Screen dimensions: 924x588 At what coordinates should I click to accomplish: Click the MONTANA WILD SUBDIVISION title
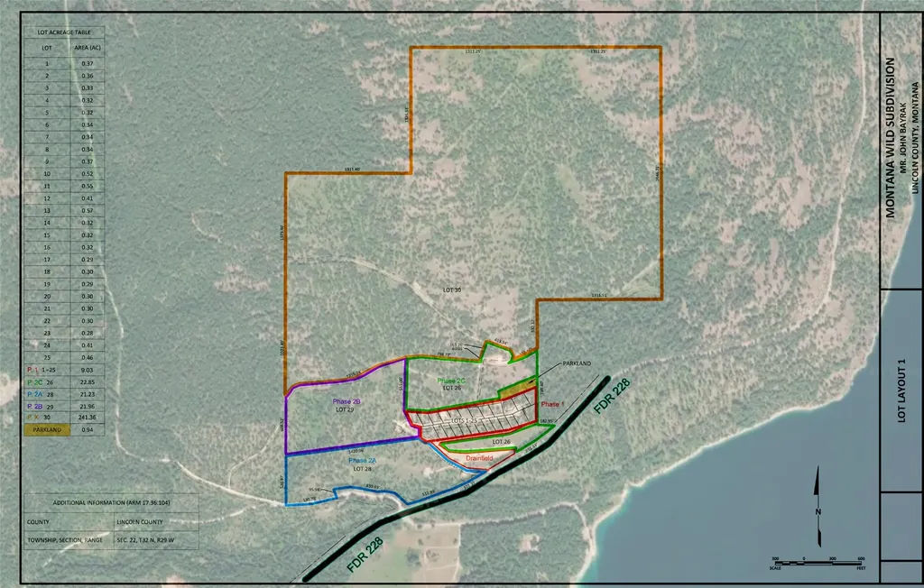point(890,137)
